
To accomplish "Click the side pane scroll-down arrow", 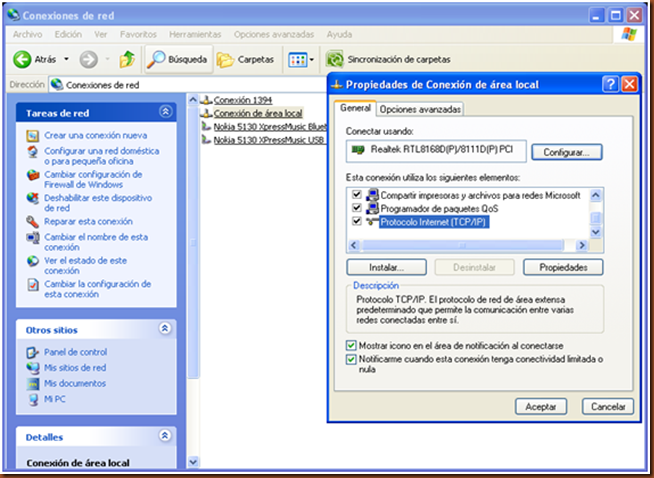I will tap(193, 462).
